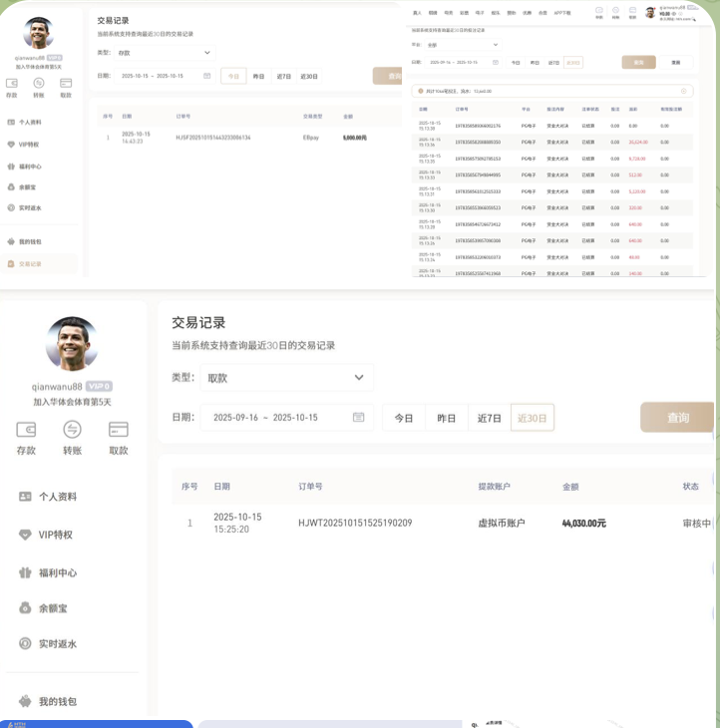The image size is (720, 728).
Task: Click the 存款 wallet icon in the large lower sidebar
Action: [26, 430]
